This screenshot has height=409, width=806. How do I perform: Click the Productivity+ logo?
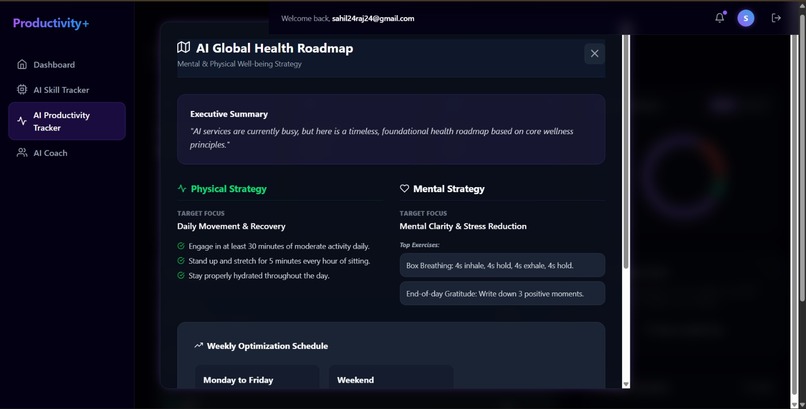51,23
